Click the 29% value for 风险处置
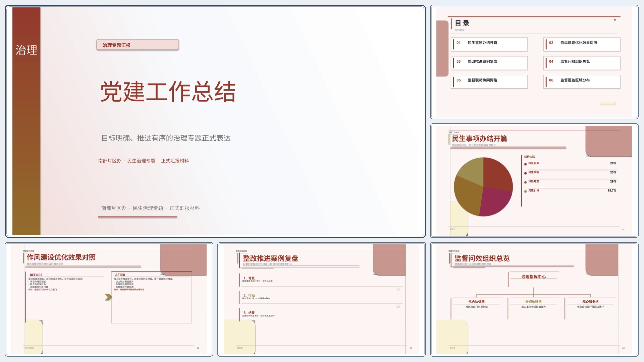 coord(613,181)
